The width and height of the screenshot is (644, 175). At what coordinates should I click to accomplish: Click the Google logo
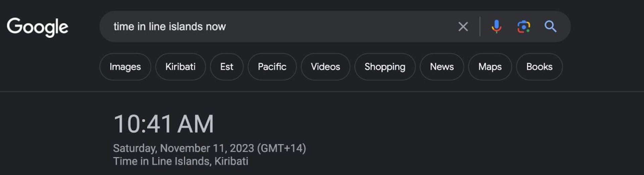[37, 27]
